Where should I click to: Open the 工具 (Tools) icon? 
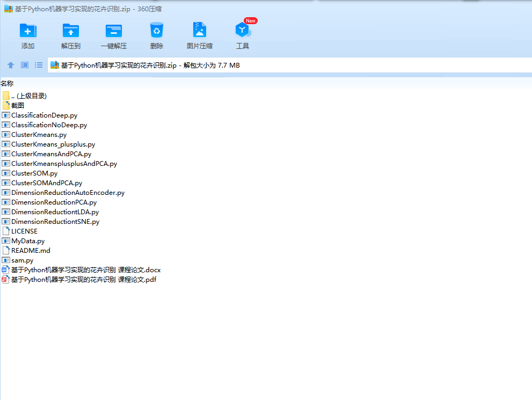click(x=243, y=30)
